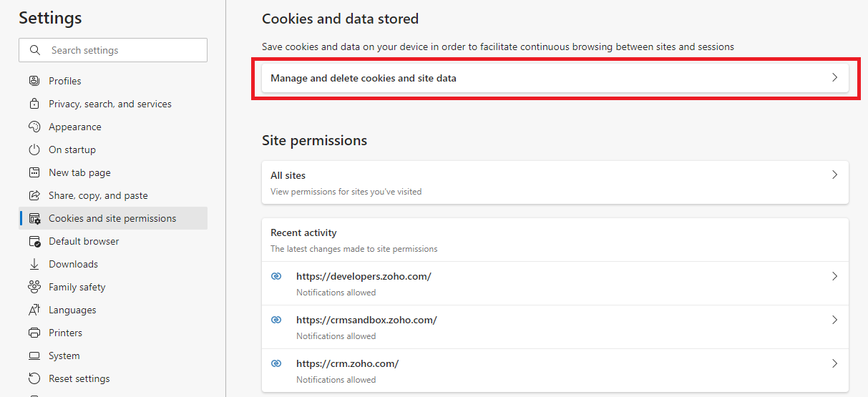The image size is (868, 397).
Task: Expand crmsandbox.zoho.com permissions chevron
Action: 834,320
